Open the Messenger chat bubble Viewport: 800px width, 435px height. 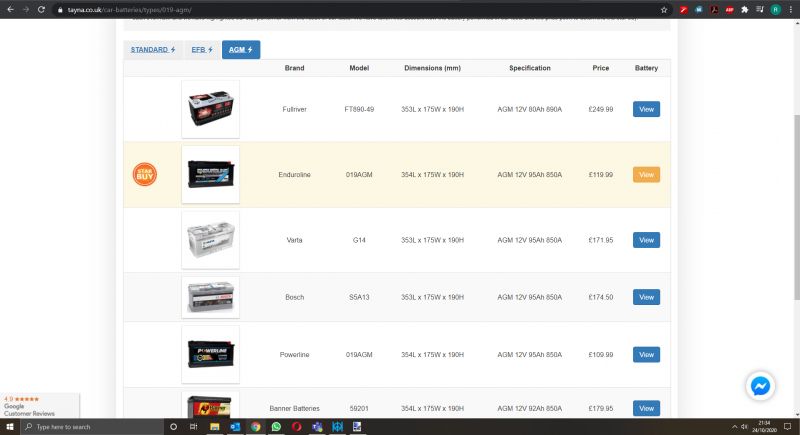click(x=760, y=387)
